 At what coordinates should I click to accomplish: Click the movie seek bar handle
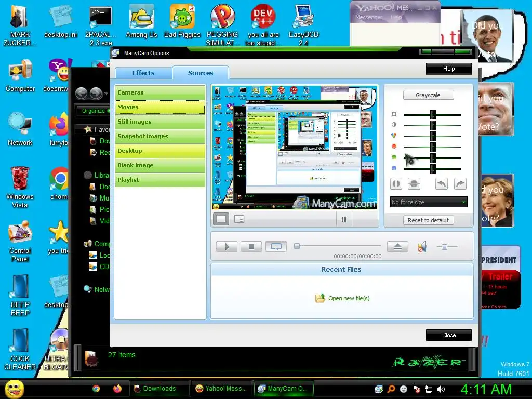(x=297, y=246)
